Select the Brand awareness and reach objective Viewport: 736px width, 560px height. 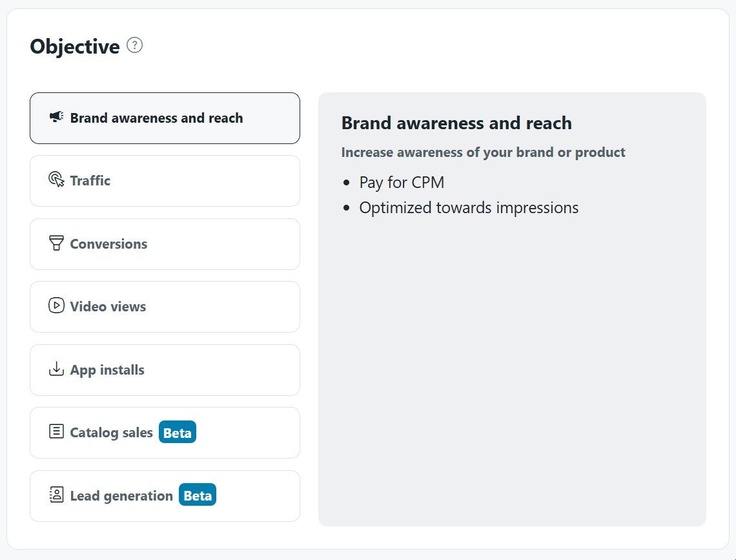point(165,118)
